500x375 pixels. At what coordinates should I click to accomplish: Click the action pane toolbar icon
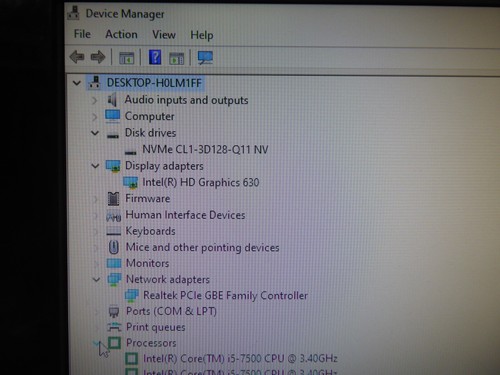click(x=177, y=58)
